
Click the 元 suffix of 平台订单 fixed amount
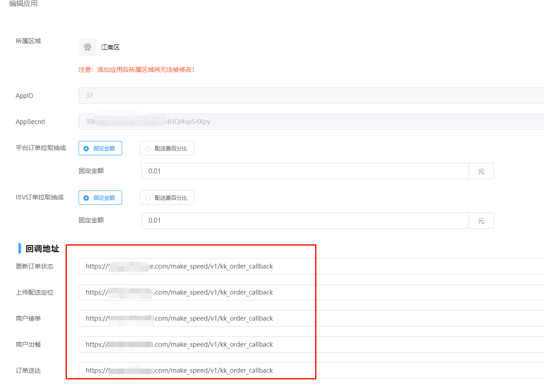pyautogui.click(x=481, y=171)
